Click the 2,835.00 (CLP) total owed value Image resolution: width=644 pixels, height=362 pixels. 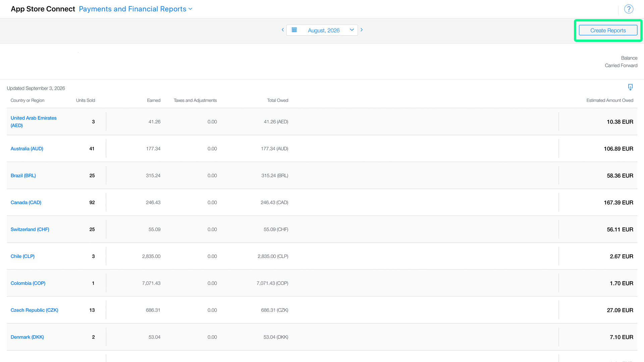(273, 256)
